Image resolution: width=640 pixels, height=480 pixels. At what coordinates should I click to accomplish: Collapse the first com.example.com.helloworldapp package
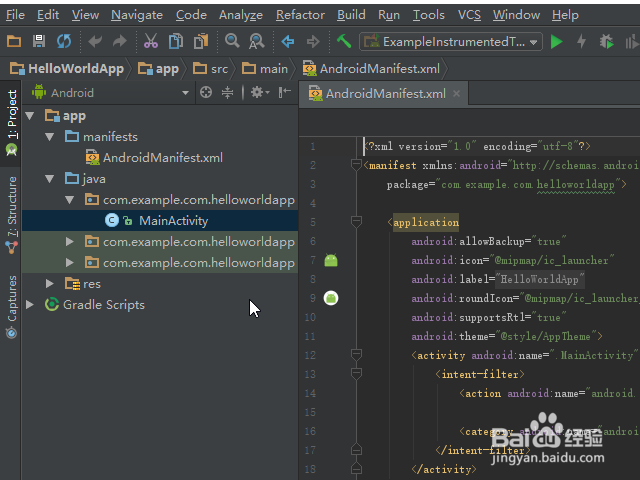click(x=69, y=200)
